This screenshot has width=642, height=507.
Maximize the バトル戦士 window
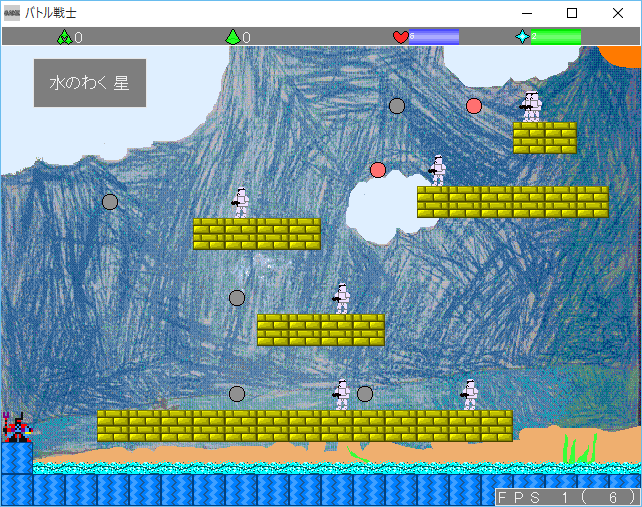point(572,13)
